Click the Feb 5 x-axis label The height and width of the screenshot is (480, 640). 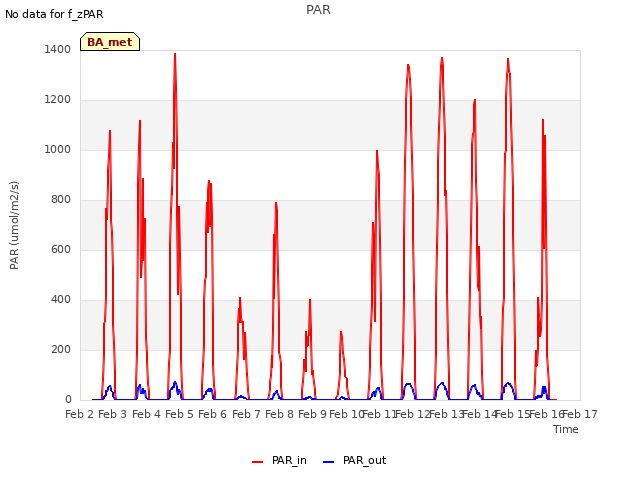pyautogui.click(x=179, y=414)
